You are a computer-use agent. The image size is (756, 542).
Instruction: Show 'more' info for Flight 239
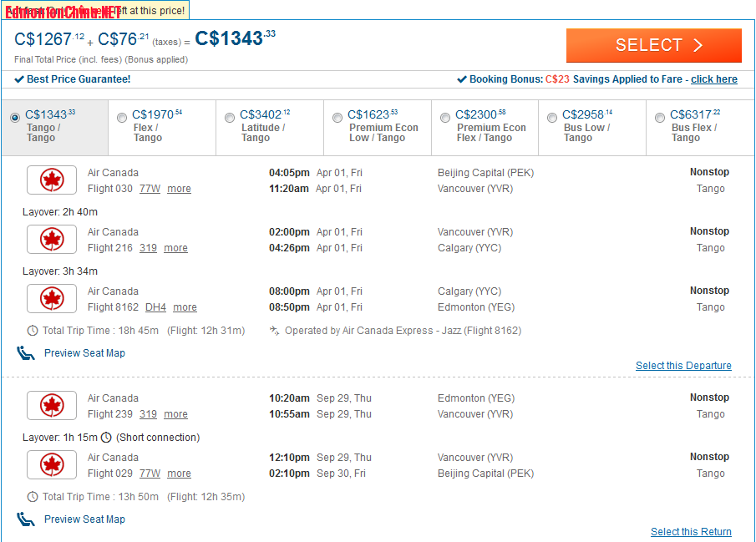(x=175, y=414)
